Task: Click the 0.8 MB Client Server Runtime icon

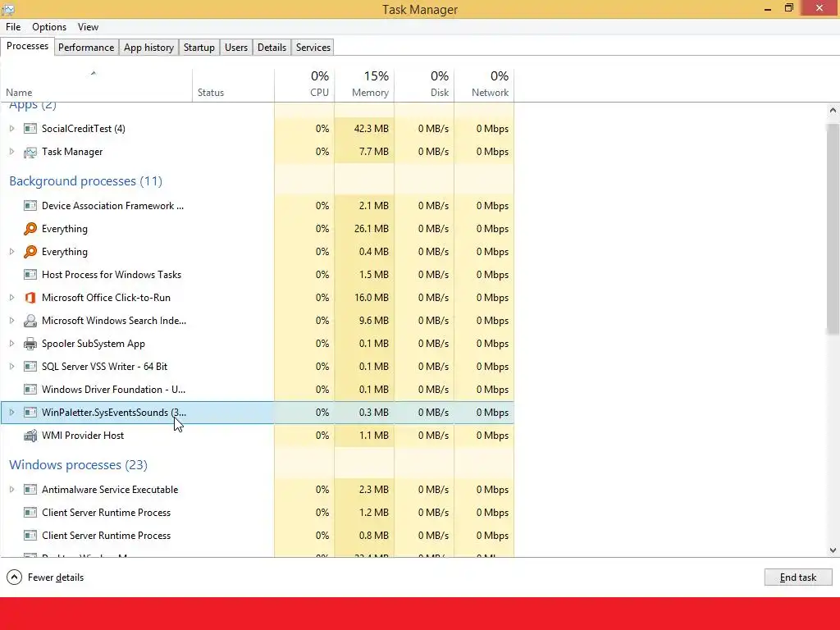Action: point(30,536)
